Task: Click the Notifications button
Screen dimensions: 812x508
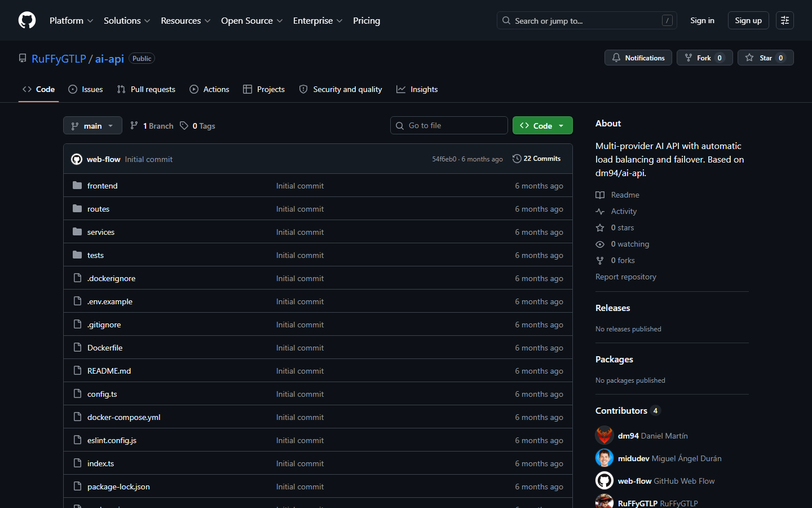Action: click(x=638, y=58)
